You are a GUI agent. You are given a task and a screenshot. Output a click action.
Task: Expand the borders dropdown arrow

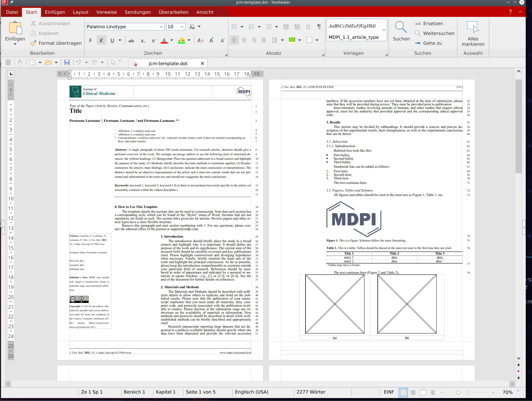(317, 40)
